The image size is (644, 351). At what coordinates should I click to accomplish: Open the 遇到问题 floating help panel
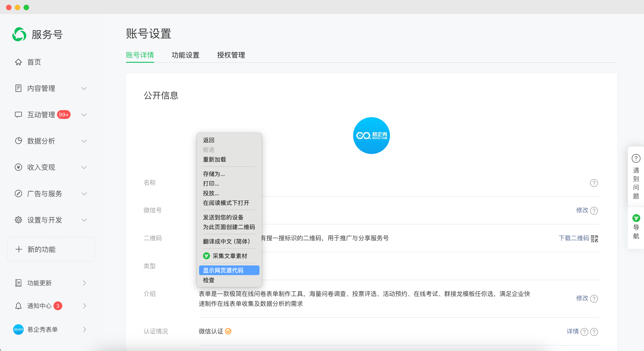[x=636, y=177]
